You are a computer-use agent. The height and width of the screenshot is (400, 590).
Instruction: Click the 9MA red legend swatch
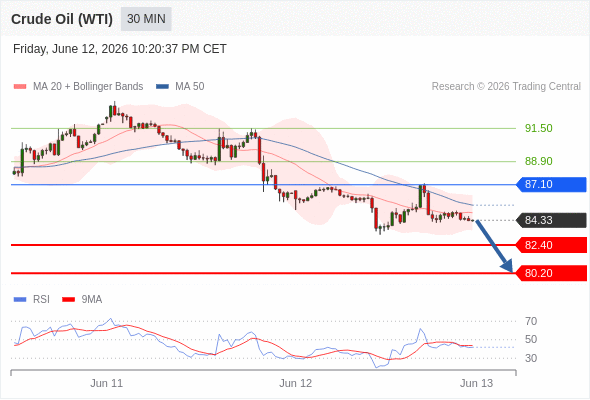[68, 300]
